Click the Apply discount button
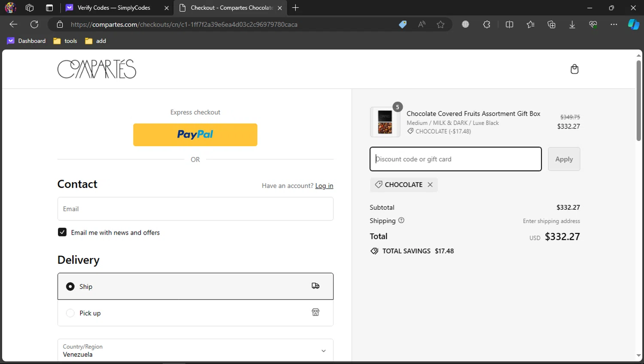 (564, 159)
